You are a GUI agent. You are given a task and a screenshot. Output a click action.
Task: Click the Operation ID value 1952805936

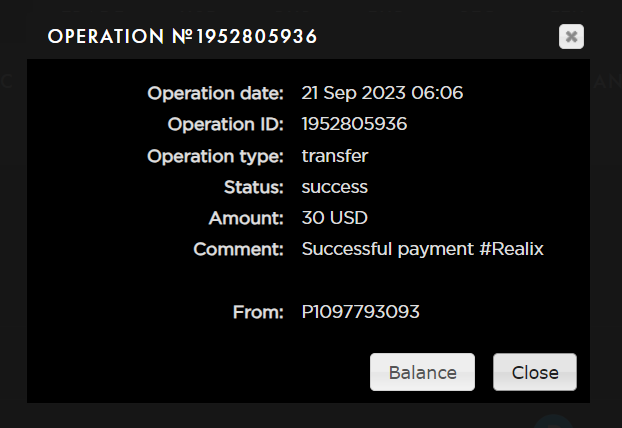pyautogui.click(x=354, y=124)
